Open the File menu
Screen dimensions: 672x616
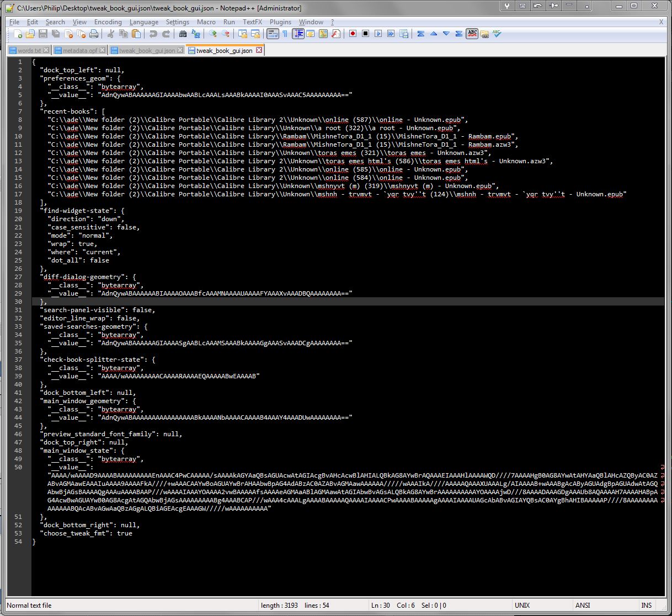tap(15, 22)
